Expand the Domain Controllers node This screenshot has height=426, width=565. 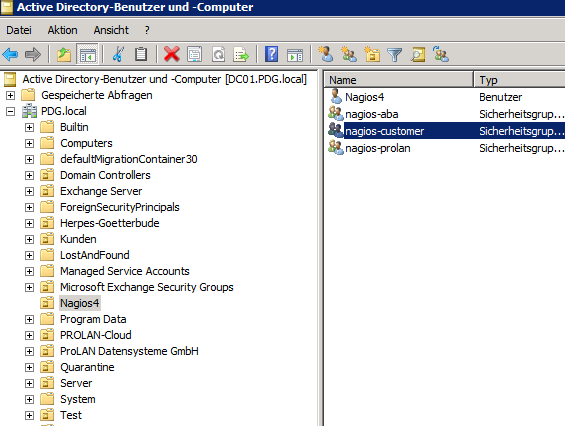click(x=30, y=176)
